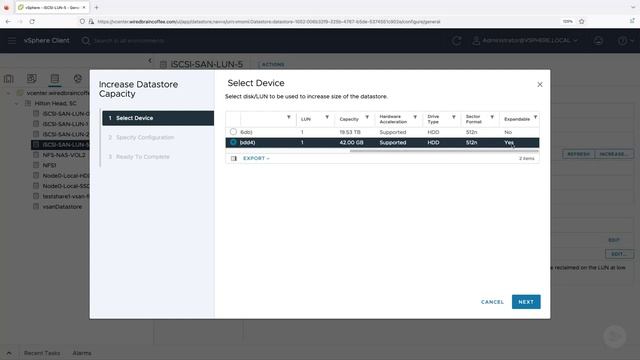Collapse the navigator panel chevron
This screenshot has width=640, height=360.
tap(150, 61)
